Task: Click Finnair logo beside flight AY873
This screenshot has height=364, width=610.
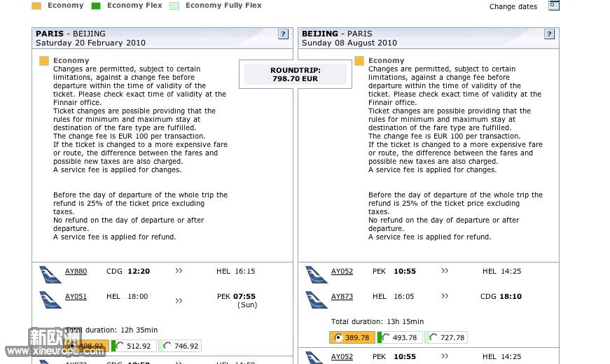Action: pyautogui.click(x=317, y=299)
